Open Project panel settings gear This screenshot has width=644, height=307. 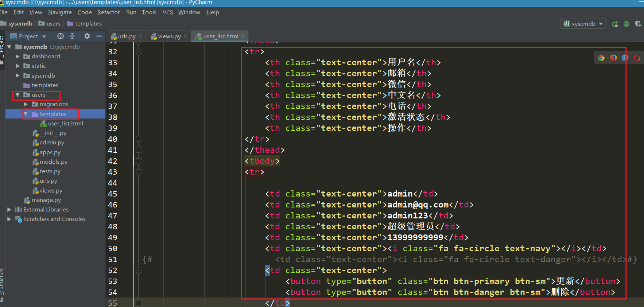click(x=87, y=36)
